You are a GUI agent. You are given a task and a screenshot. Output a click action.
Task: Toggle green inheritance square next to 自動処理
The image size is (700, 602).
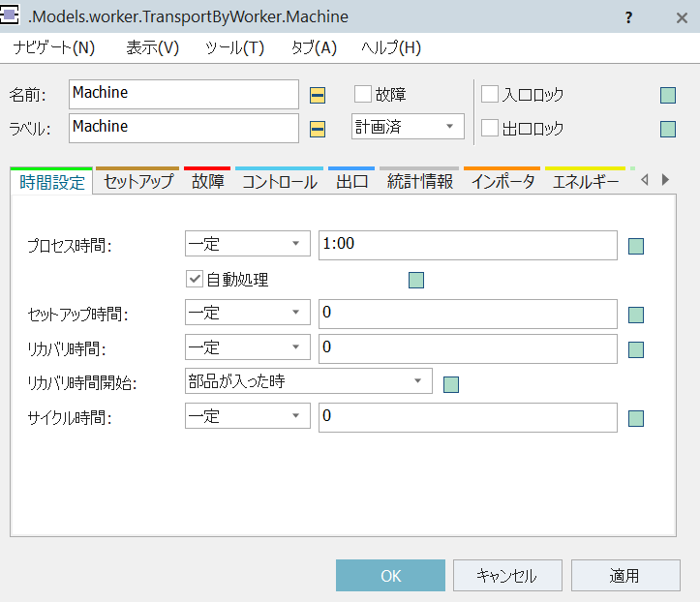coord(416,281)
